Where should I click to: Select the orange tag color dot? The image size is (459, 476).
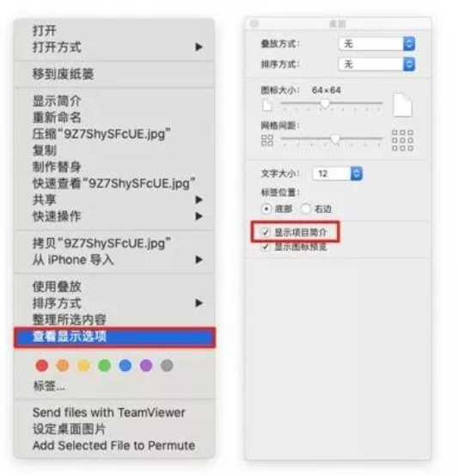63,365
